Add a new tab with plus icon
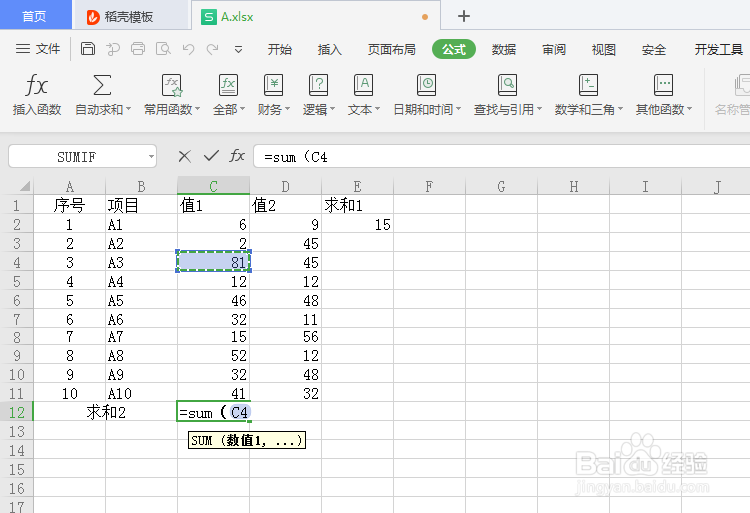Viewport: 750px width, 513px height. [x=463, y=16]
